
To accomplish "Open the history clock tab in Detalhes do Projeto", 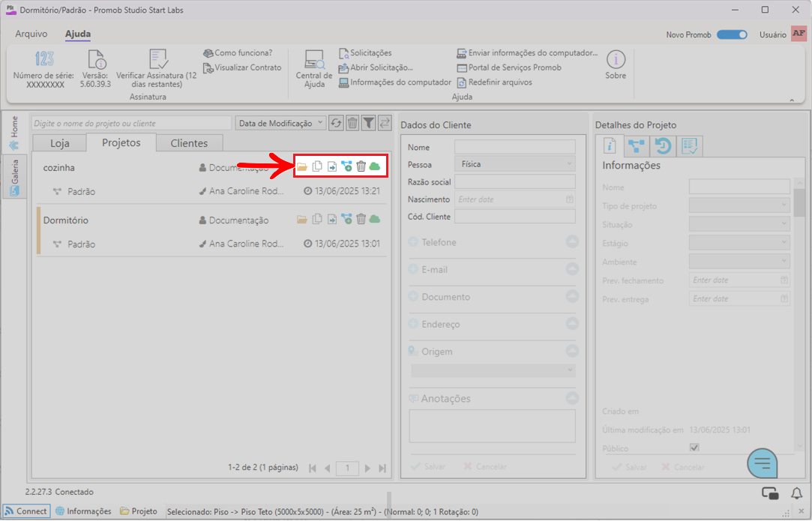I will point(663,146).
